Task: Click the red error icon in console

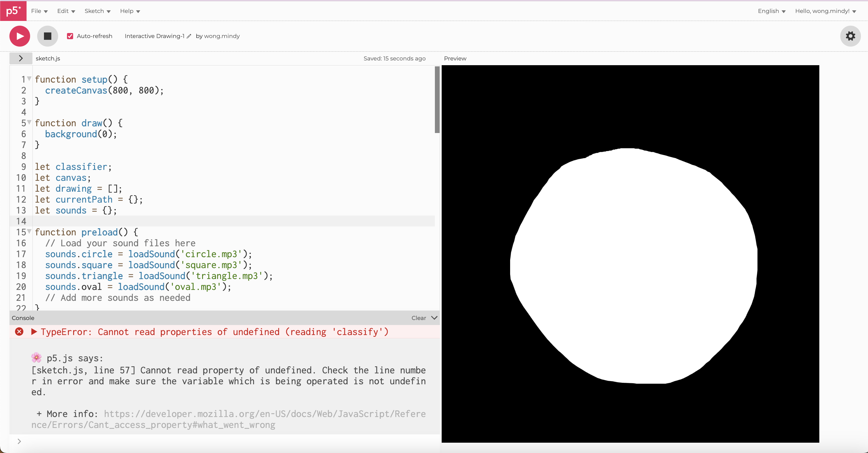Action: point(19,332)
